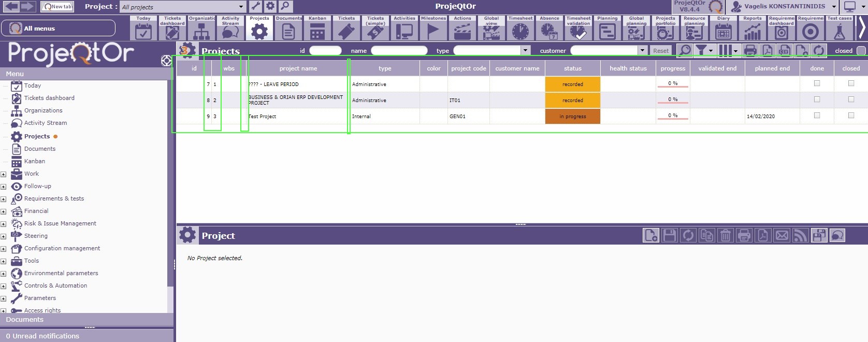Screen dimensions: 868x342
Task: Open the wrench icon next to project selector
Action: [x=256, y=6]
